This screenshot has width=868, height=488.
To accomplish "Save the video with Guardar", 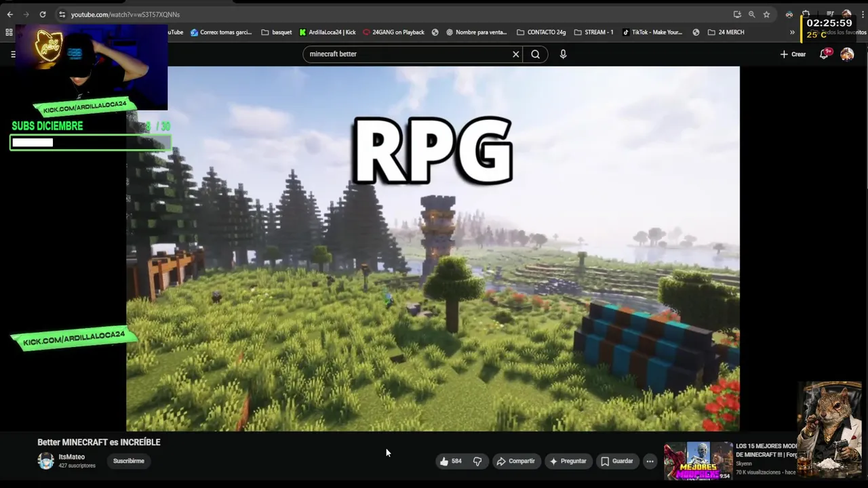I will click(617, 461).
